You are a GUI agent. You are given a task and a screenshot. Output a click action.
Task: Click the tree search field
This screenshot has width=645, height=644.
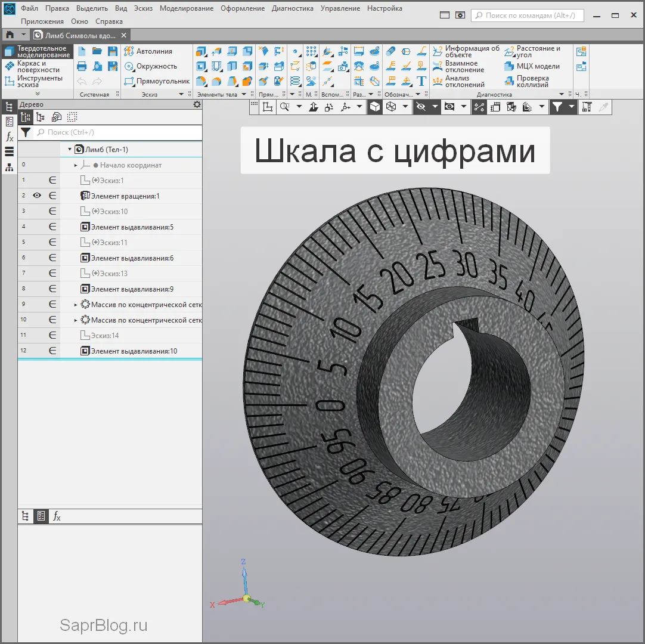point(113,132)
